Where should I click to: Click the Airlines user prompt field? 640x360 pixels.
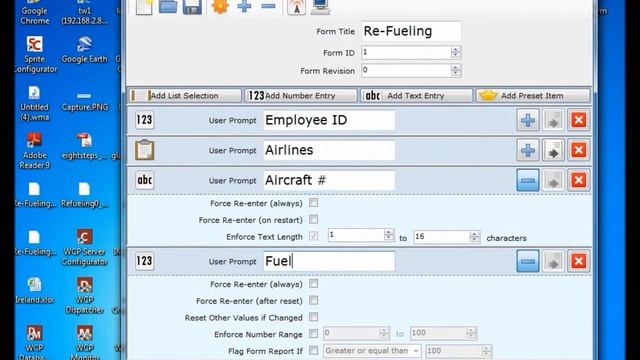pos(329,150)
